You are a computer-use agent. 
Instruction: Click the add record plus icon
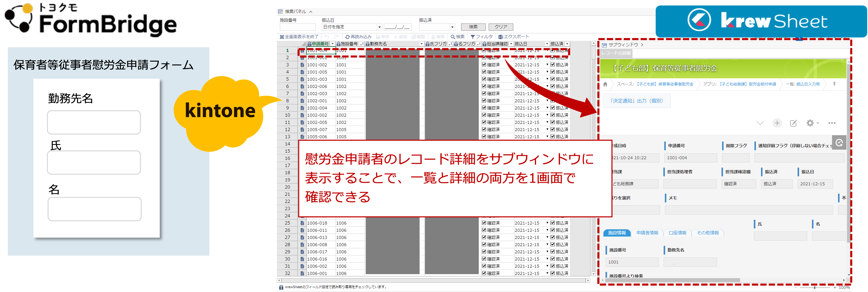(x=777, y=123)
